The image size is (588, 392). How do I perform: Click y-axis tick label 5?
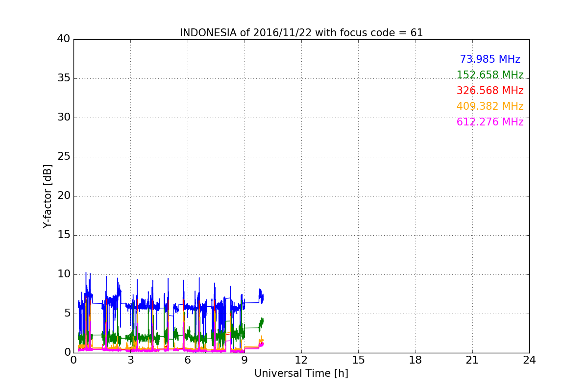click(x=67, y=314)
